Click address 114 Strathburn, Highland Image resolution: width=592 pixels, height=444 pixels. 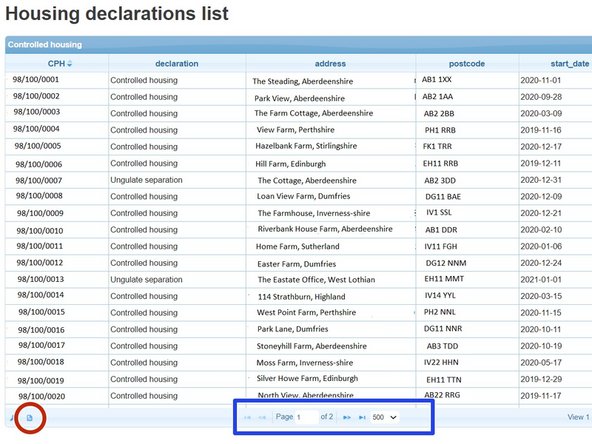click(301, 297)
